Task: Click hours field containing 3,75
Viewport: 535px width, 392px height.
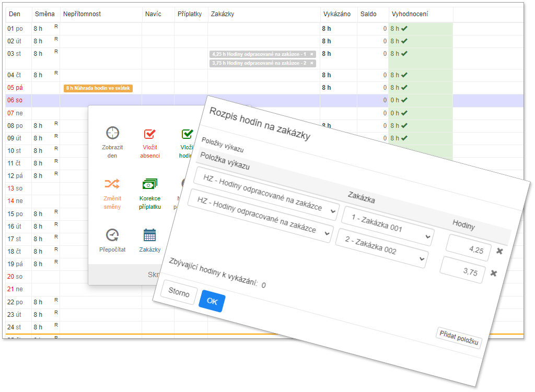Action: pos(463,270)
